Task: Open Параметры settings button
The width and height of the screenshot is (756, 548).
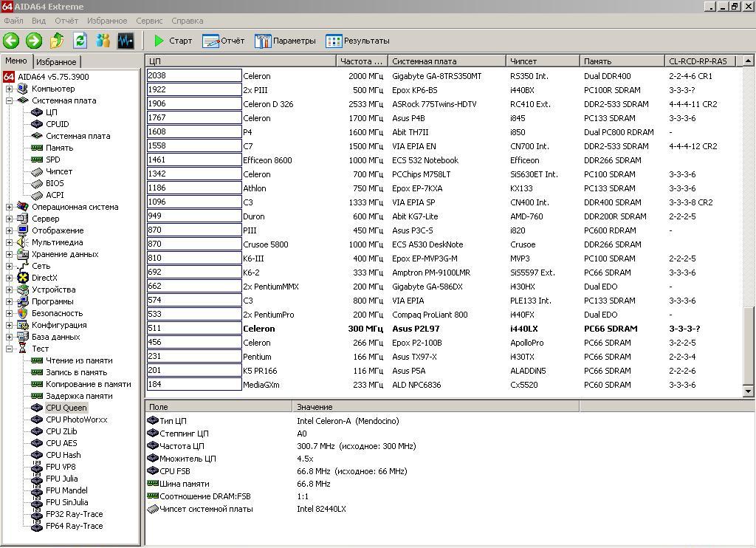Action: point(285,41)
